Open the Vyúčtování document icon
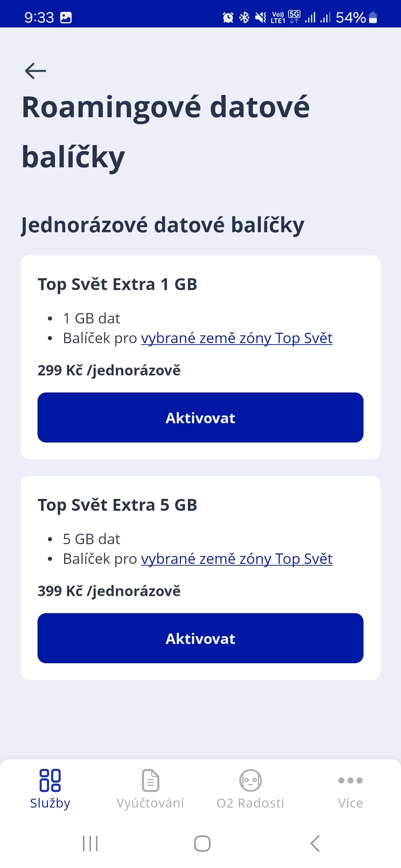This screenshot has height=868, width=401. point(150,780)
